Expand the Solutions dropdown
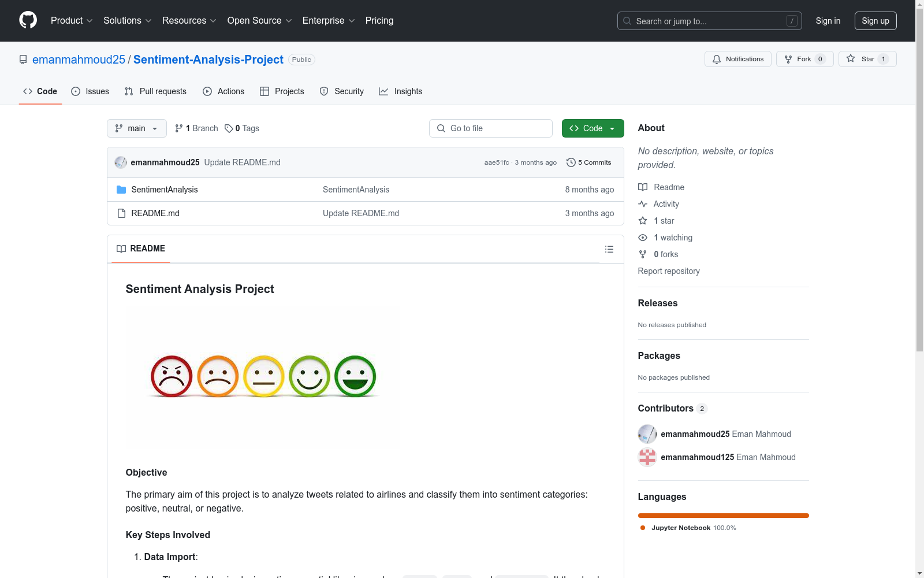 128,21
